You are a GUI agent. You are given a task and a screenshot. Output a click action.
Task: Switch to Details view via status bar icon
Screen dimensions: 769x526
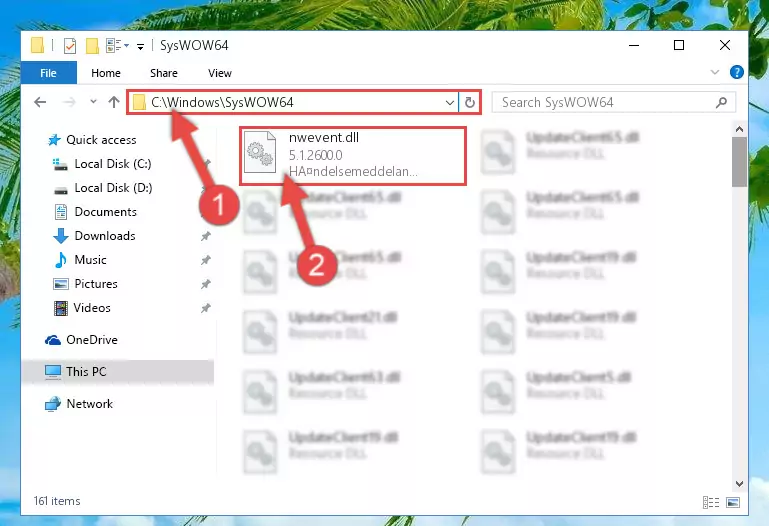(x=711, y=502)
